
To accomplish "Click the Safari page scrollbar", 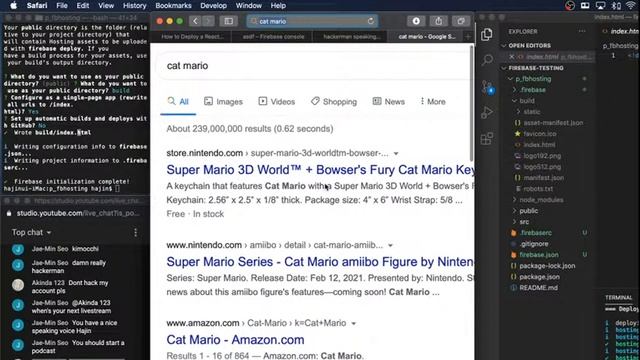I will click(x=472, y=103).
